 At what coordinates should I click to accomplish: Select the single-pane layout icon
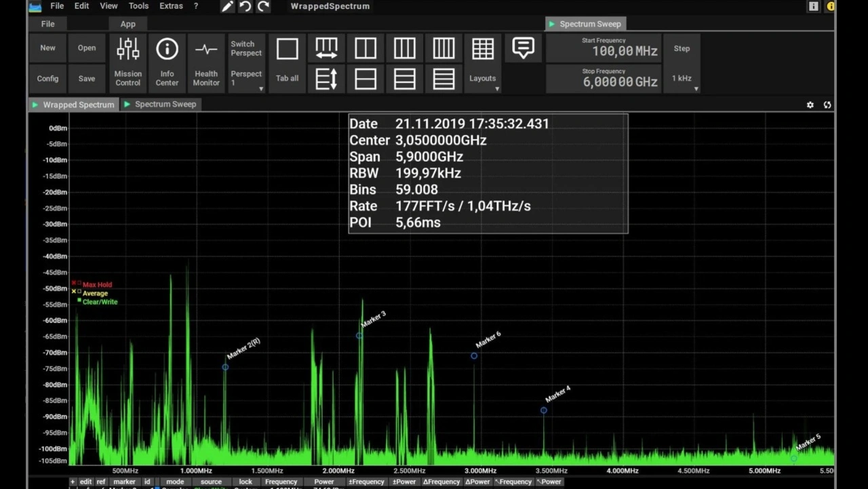click(287, 49)
